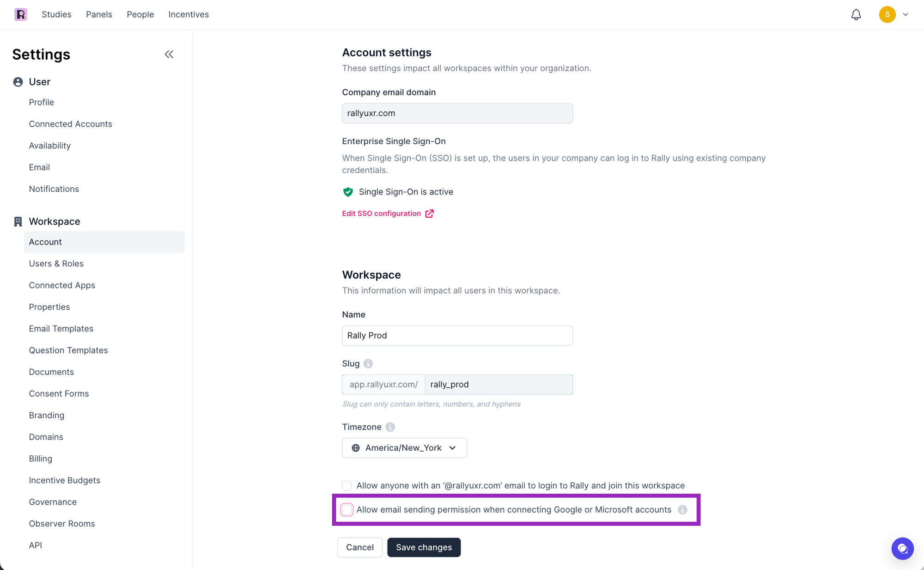Click the user avatar icon
The image size is (924, 570).
[x=887, y=15]
